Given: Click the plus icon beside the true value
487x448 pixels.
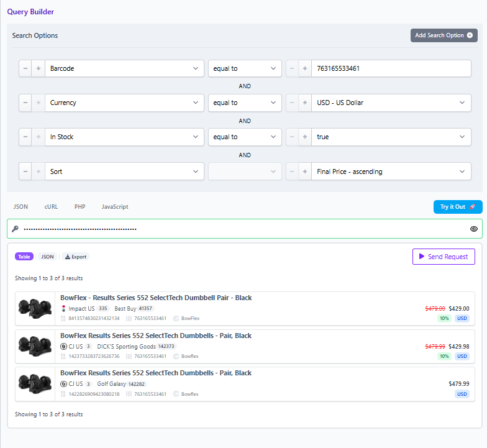Looking at the screenshot, I should [304, 137].
